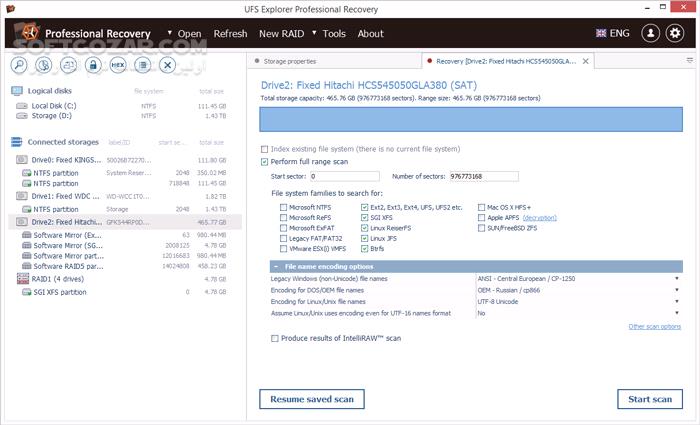Open the HEX viewer icon
Image resolution: width=700 pixels, height=425 pixels.
click(x=118, y=65)
